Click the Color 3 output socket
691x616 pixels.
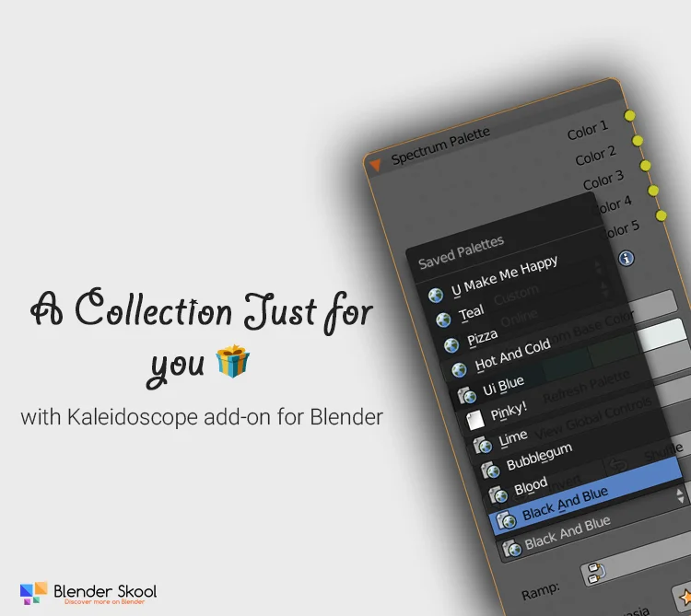click(646, 166)
